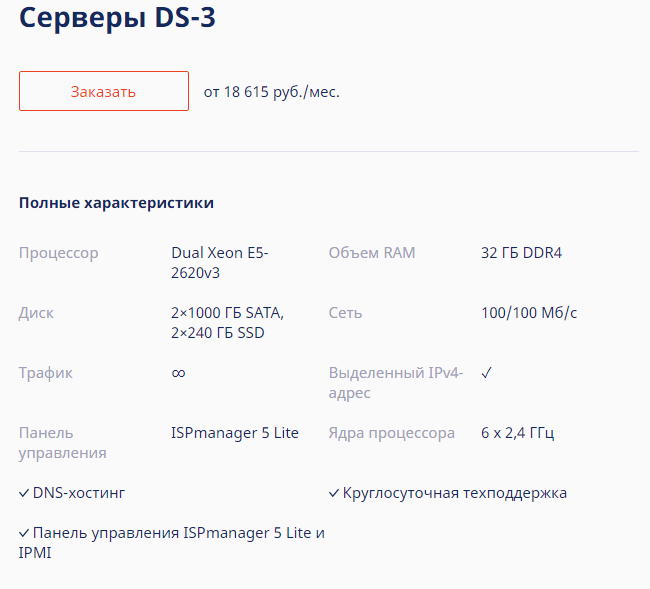
Task: Click the 32 ГБ DDR4 value
Action: tap(521, 253)
